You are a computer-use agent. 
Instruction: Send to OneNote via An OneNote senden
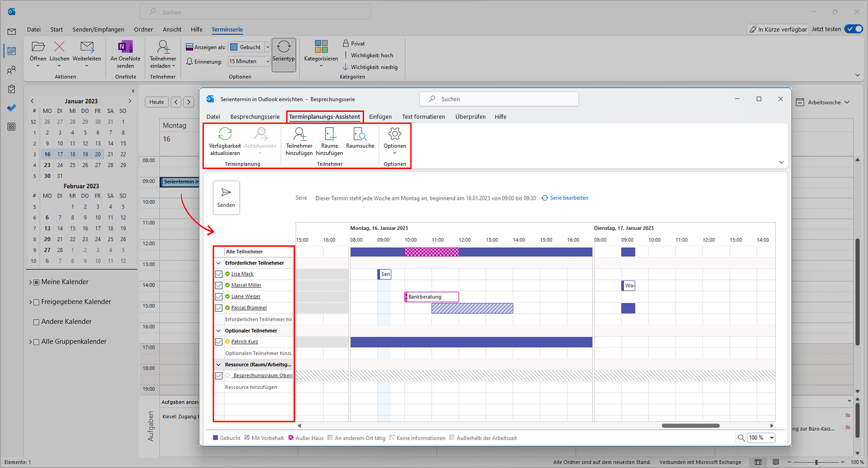(125, 54)
